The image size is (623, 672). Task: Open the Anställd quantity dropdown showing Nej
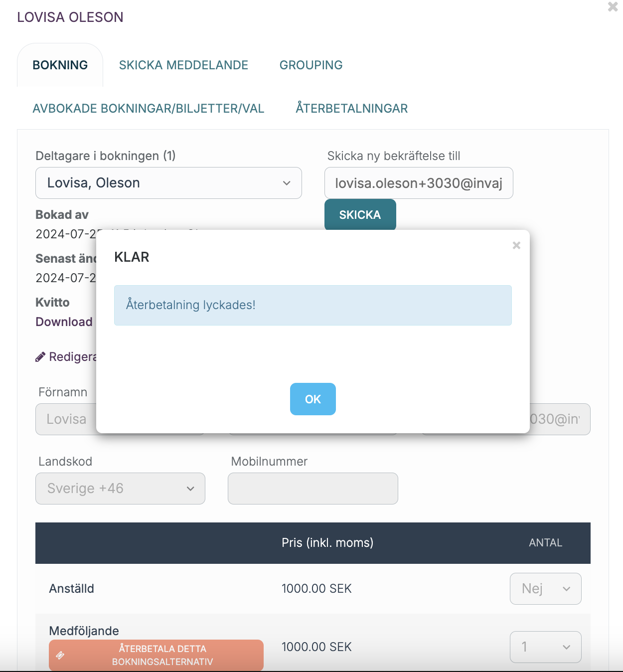click(546, 589)
